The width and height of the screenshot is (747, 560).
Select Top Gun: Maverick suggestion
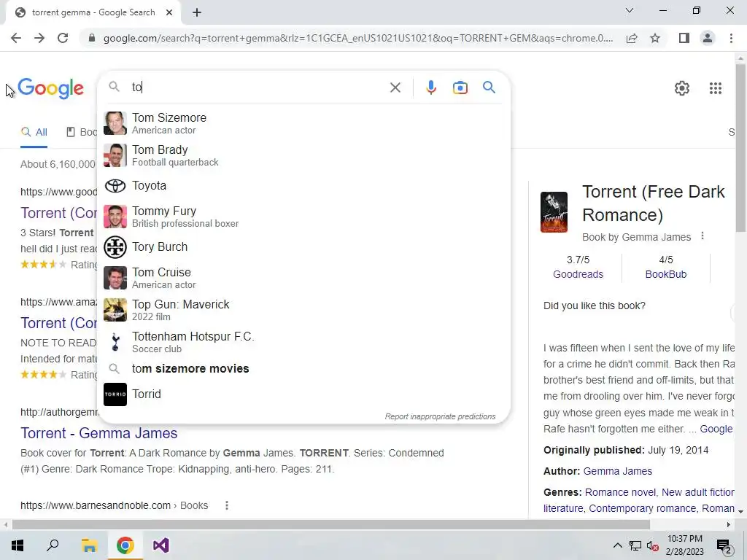click(303, 310)
